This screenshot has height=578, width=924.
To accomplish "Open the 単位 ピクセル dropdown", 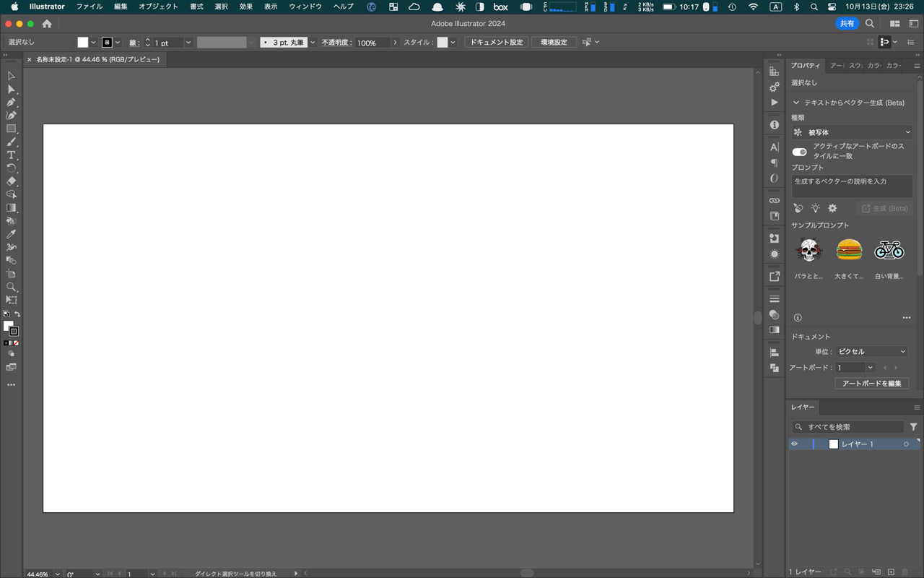I will click(871, 352).
